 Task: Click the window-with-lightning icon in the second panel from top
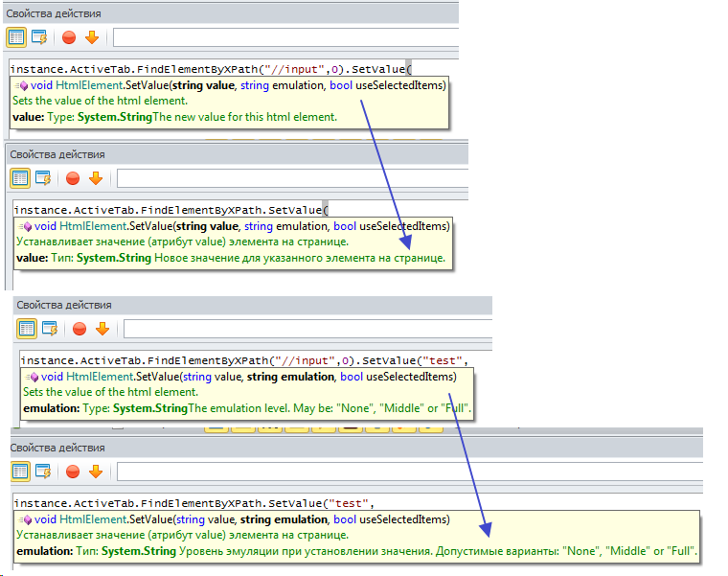tap(43, 178)
